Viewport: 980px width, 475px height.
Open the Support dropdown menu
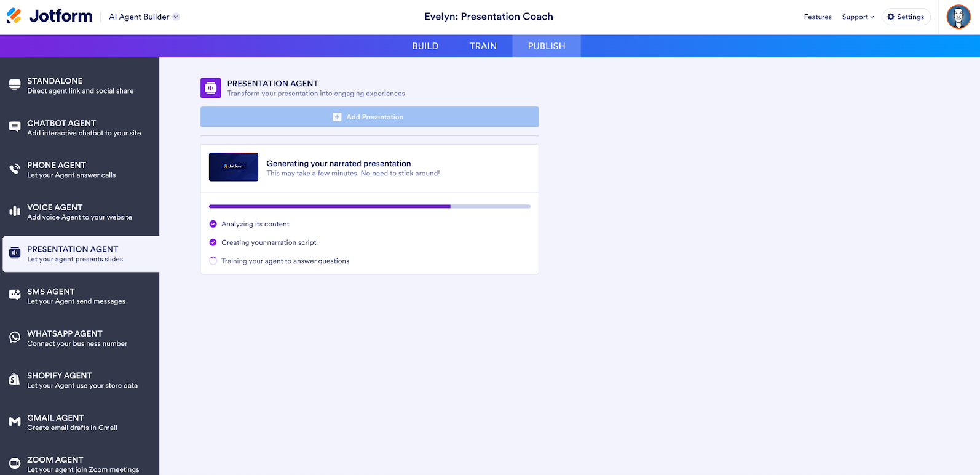pos(858,17)
